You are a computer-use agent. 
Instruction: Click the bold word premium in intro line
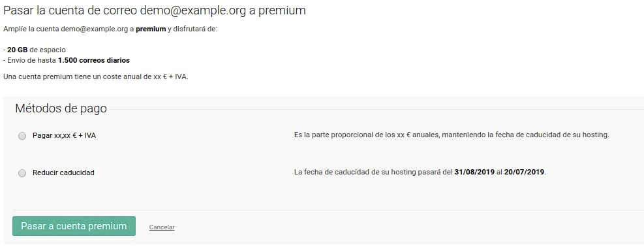coord(151,29)
